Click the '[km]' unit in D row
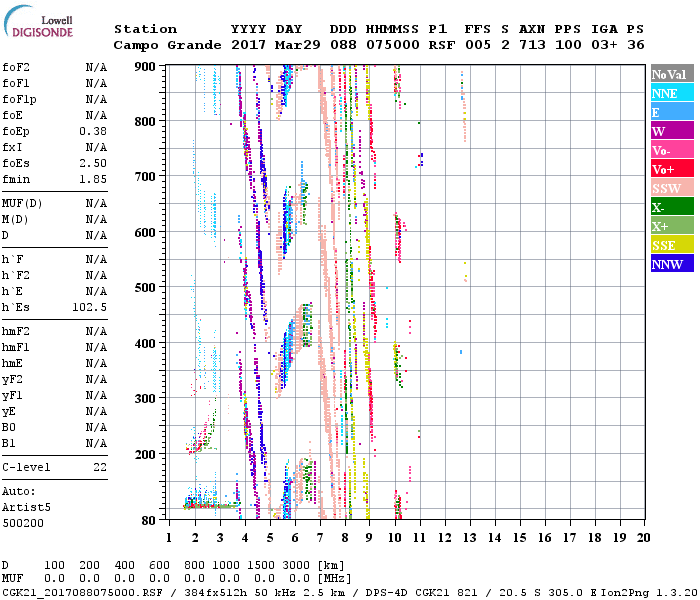 coord(331,565)
